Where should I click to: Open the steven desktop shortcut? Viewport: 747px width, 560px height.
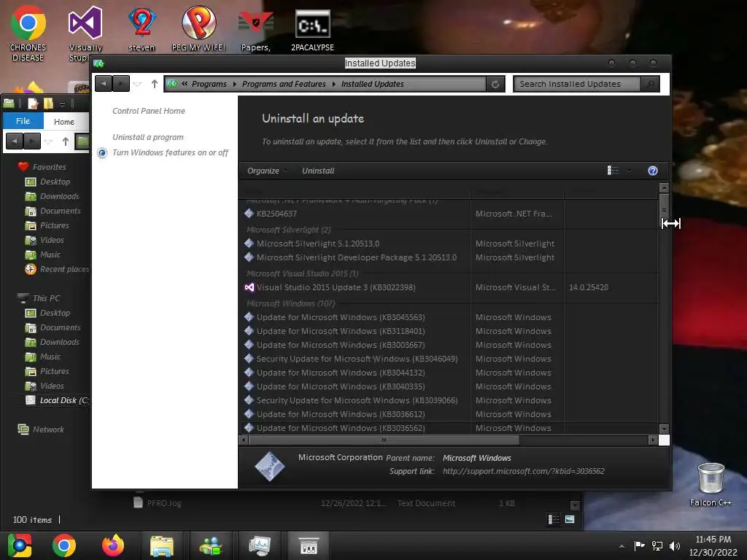pyautogui.click(x=142, y=28)
